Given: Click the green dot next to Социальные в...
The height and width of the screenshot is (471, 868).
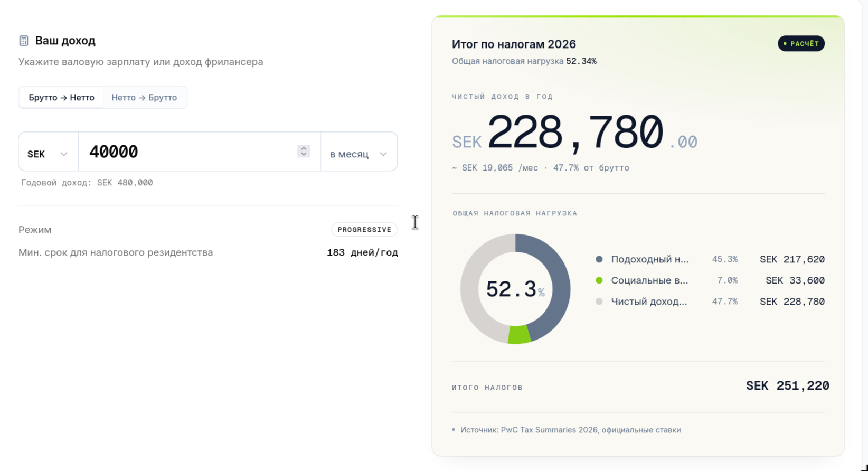Looking at the screenshot, I should tap(599, 280).
